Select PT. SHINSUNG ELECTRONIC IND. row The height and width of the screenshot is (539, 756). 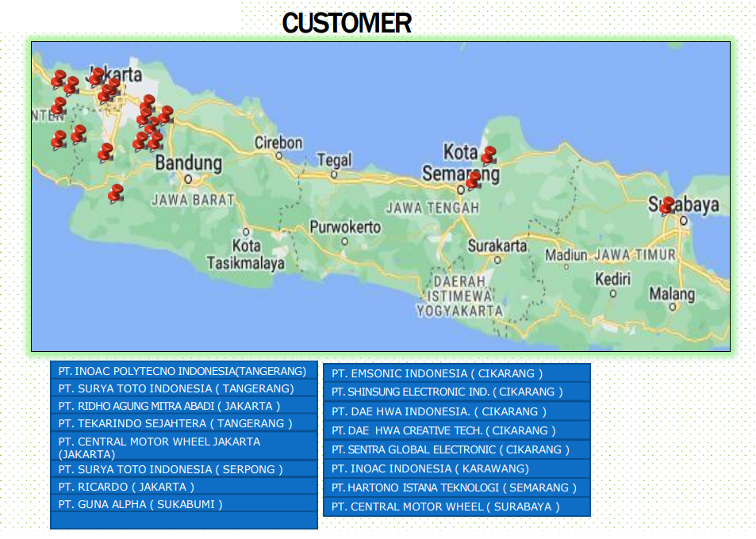click(x=457, y=392)
